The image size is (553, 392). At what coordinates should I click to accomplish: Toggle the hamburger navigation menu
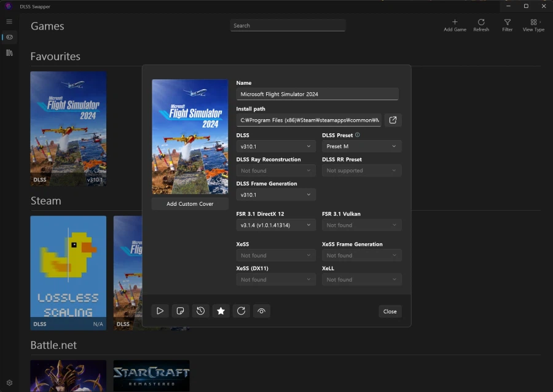click(x=9, y=22)
